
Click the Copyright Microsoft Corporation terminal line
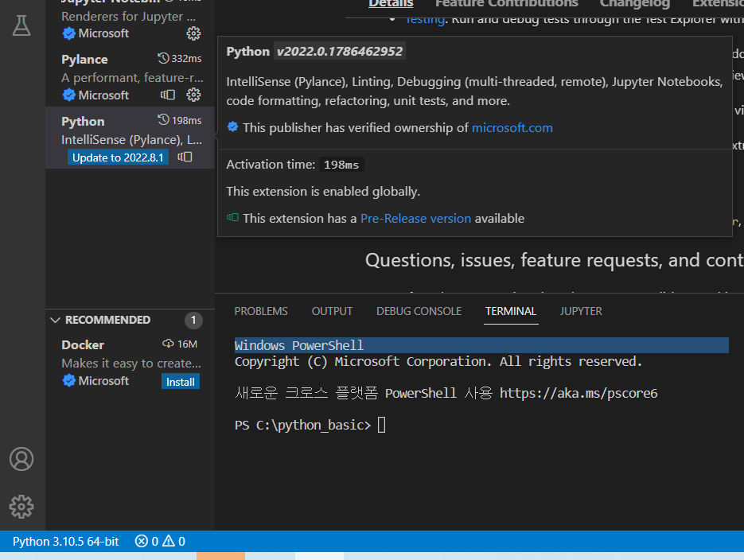[438, 361]
